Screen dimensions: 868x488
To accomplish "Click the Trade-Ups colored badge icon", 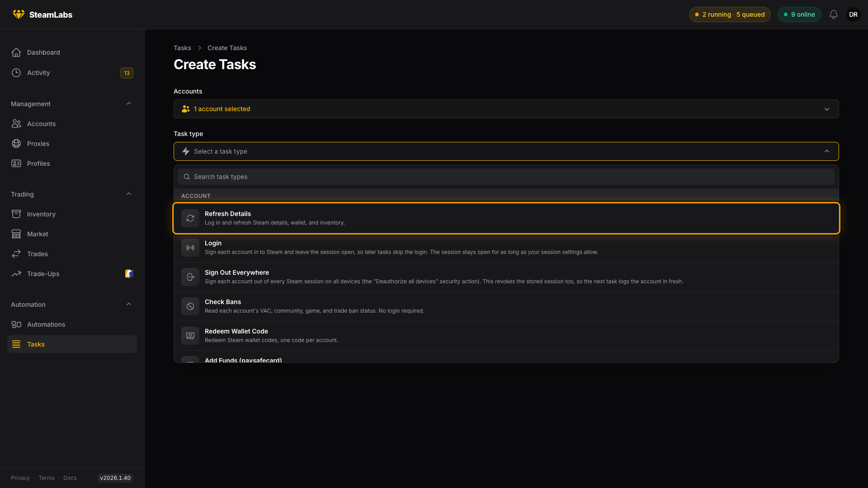I will [x=129, y=274].
